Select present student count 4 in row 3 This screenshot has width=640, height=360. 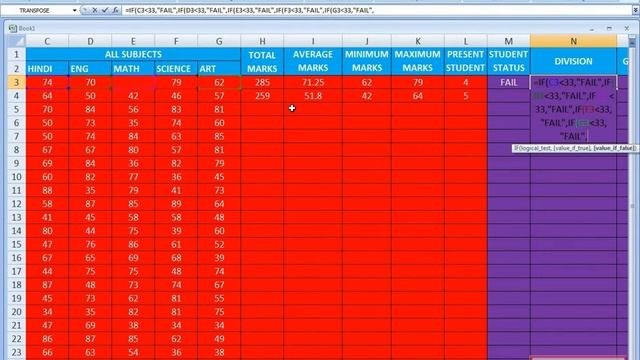point(466,82)
